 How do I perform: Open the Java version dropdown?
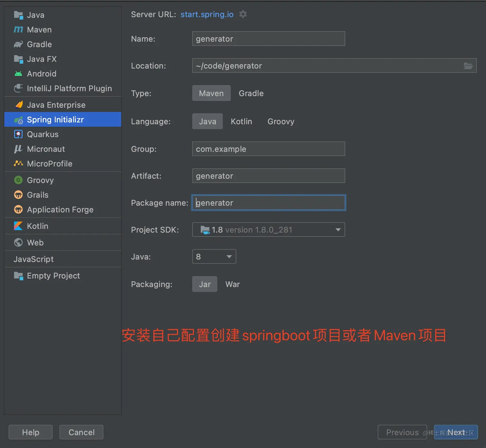click(214, 256)
